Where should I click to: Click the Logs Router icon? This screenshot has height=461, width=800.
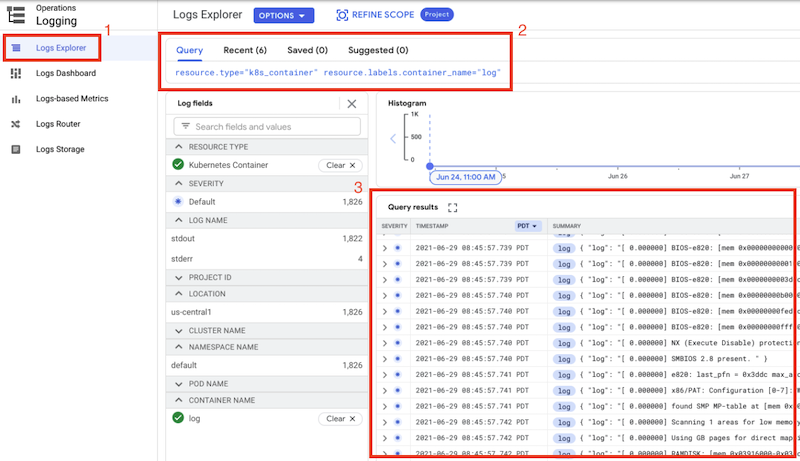tap(15, 124)
